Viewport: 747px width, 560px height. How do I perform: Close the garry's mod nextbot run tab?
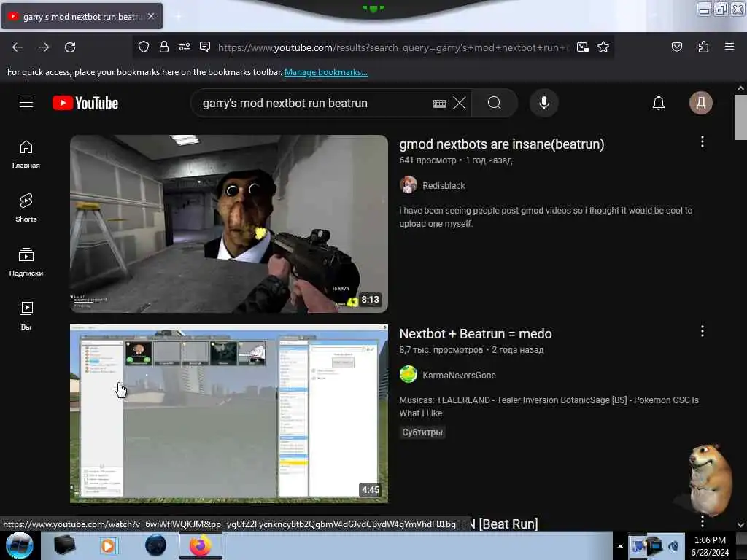click(151, 16)
